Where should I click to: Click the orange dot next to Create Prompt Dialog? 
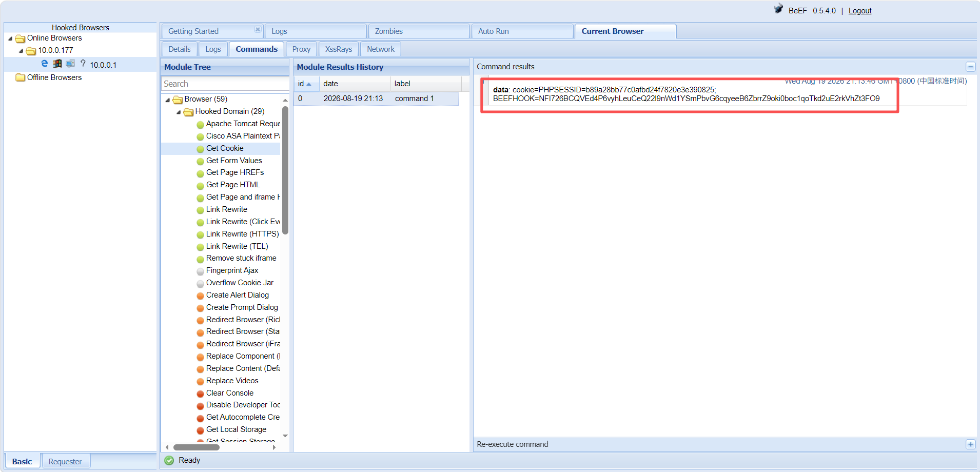click(200, 308)
